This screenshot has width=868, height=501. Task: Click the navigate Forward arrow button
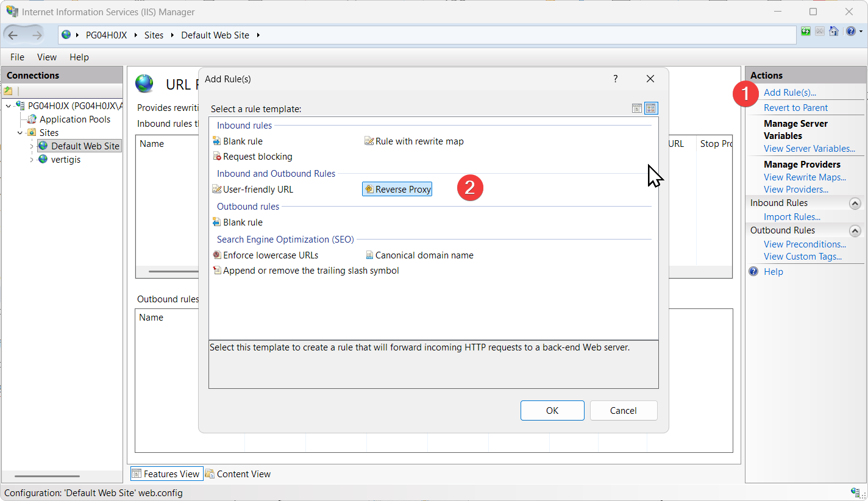[37, 35]
